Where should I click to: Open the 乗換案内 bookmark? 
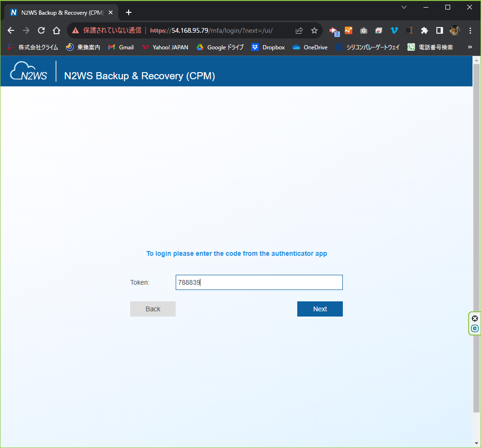click(x=83, y=47)
